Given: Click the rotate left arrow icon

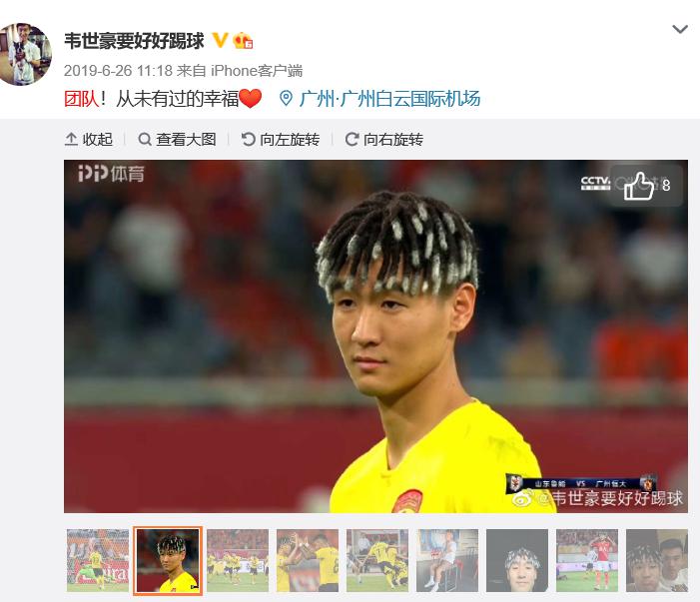Looking at the screenshot, I should 248,139.
